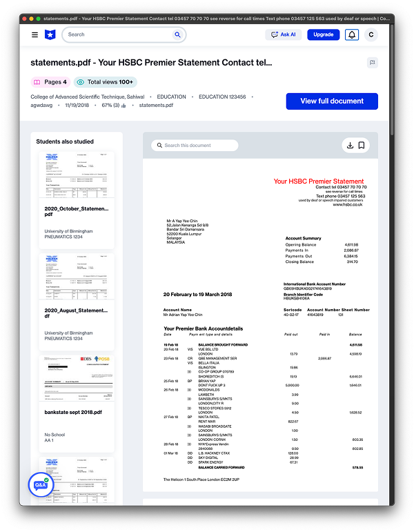This screenshot has width=414, height=532.
Task: Download the document
Action: [x=350, y=145]
